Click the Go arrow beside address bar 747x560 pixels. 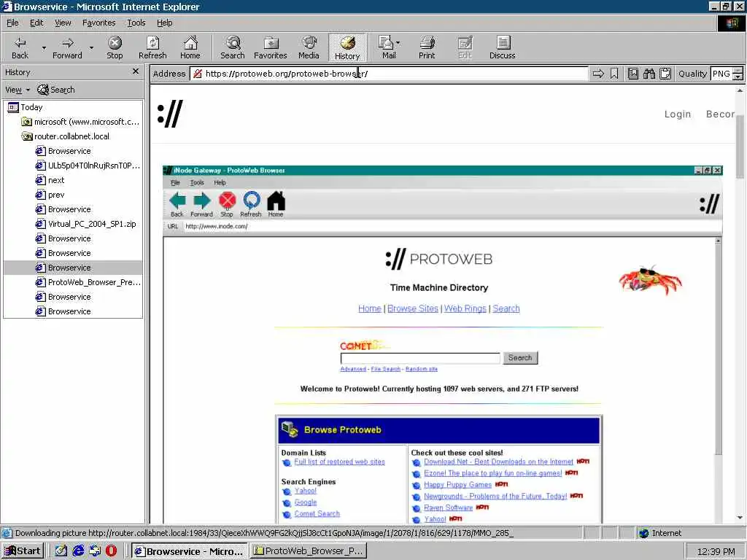click(x=598, y=74)
